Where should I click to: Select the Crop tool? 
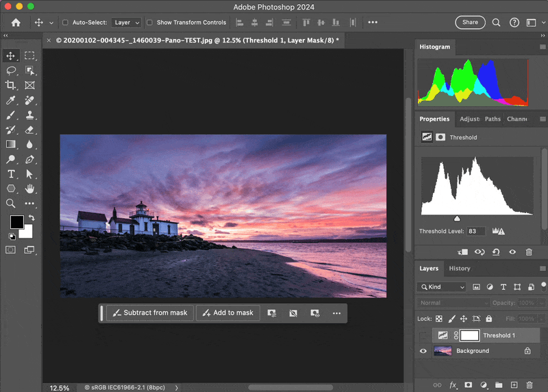click(10, 86)
